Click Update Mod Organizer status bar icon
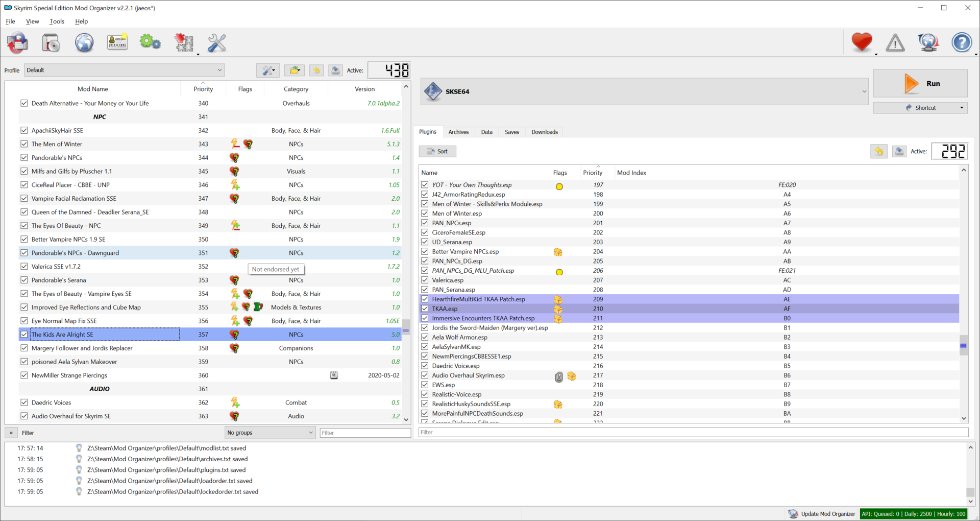The height and width of the screenshot is (521, 980). (x=793, y=514)
